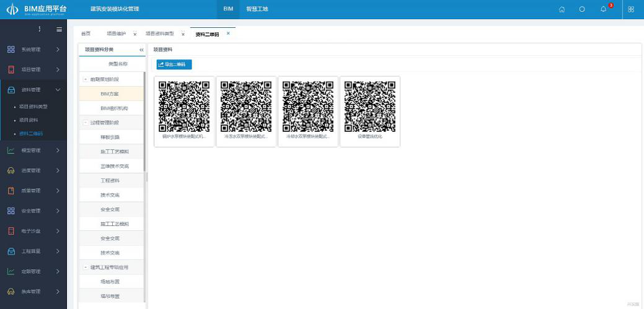Close the 项目维护 tab
This screenshot has height=309, width=644.
(x=135, y=34)
